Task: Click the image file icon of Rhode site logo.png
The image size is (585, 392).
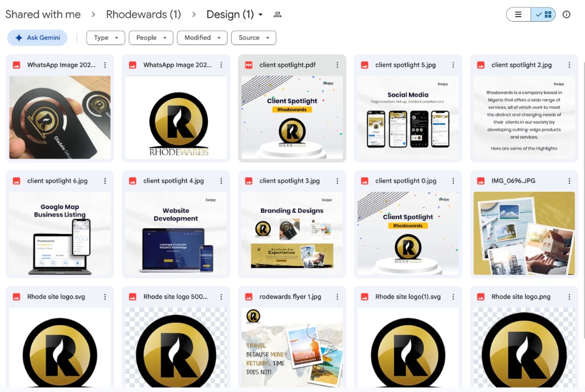Action: pos(481,297)
